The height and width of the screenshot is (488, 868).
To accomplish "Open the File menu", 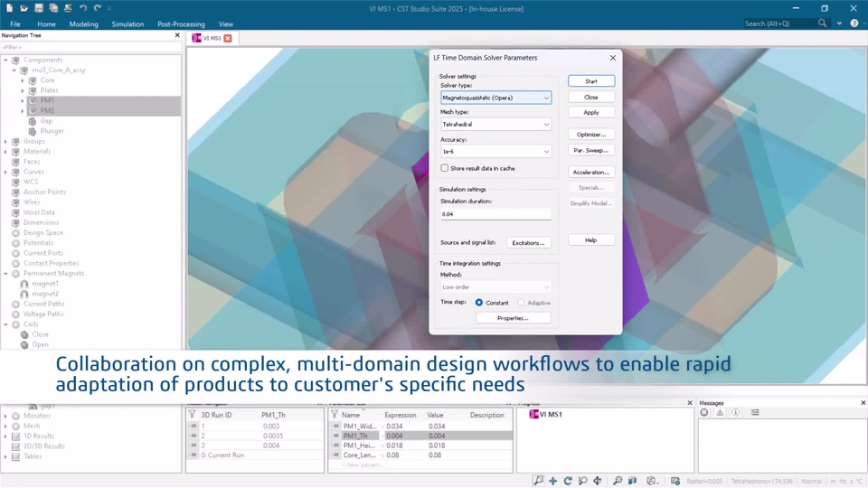I will click(15, 23).
